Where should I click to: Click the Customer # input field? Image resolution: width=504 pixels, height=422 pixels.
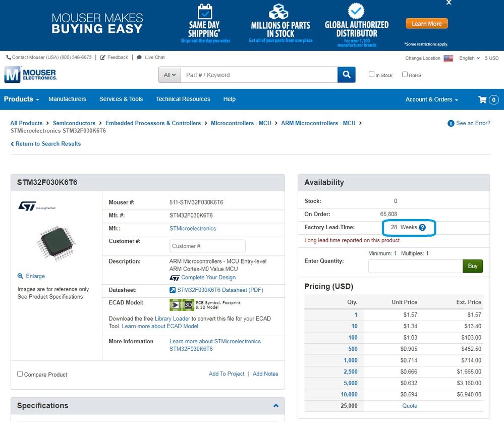207,246
